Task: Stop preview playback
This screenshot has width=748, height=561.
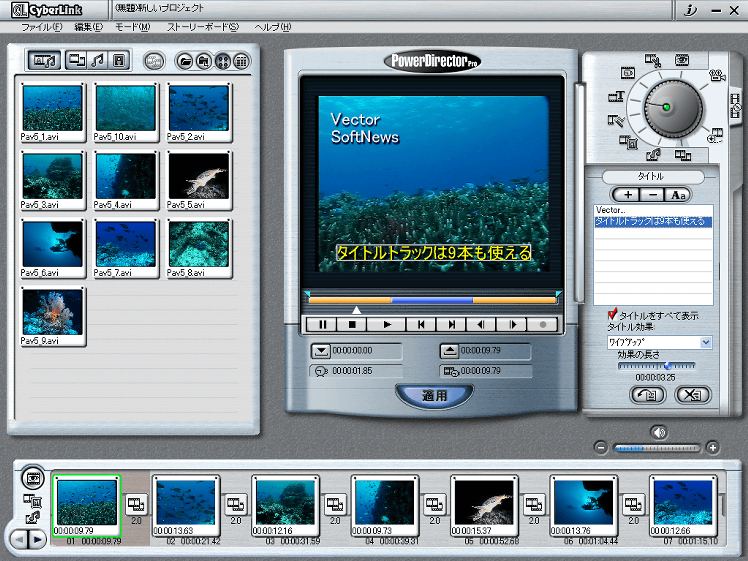Action: click(x=352, y=324)
